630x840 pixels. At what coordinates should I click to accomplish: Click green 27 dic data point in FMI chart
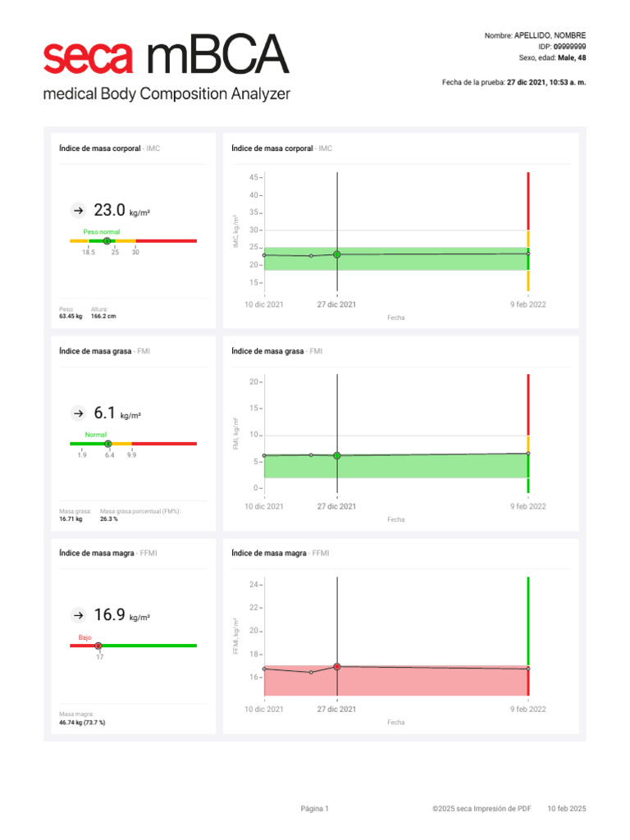(337, 455)
